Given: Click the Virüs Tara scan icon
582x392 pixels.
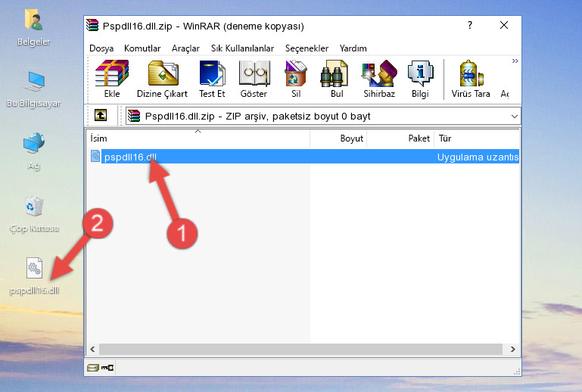Looking at the screenshot, I should coord(471,73).
